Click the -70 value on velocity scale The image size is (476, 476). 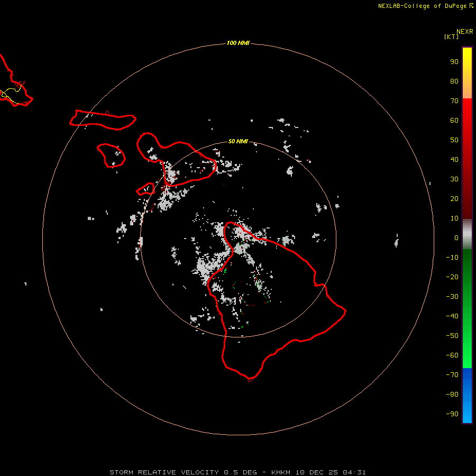coord(452,375)
